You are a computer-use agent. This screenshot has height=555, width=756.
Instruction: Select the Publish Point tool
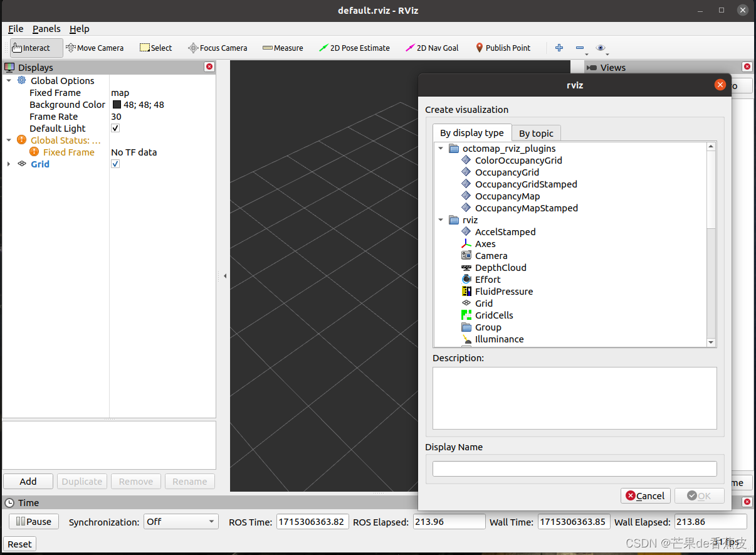point(502,48)
